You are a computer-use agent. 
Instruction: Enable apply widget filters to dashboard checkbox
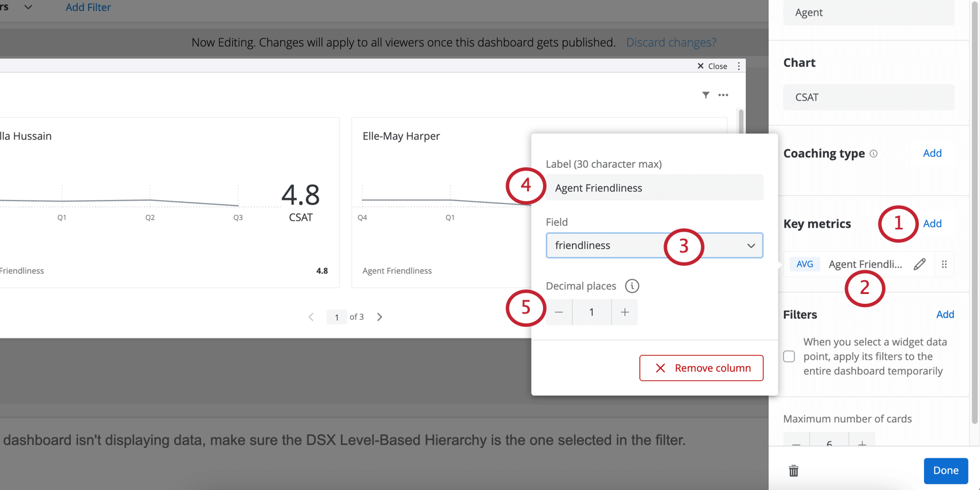coord(789,356)
